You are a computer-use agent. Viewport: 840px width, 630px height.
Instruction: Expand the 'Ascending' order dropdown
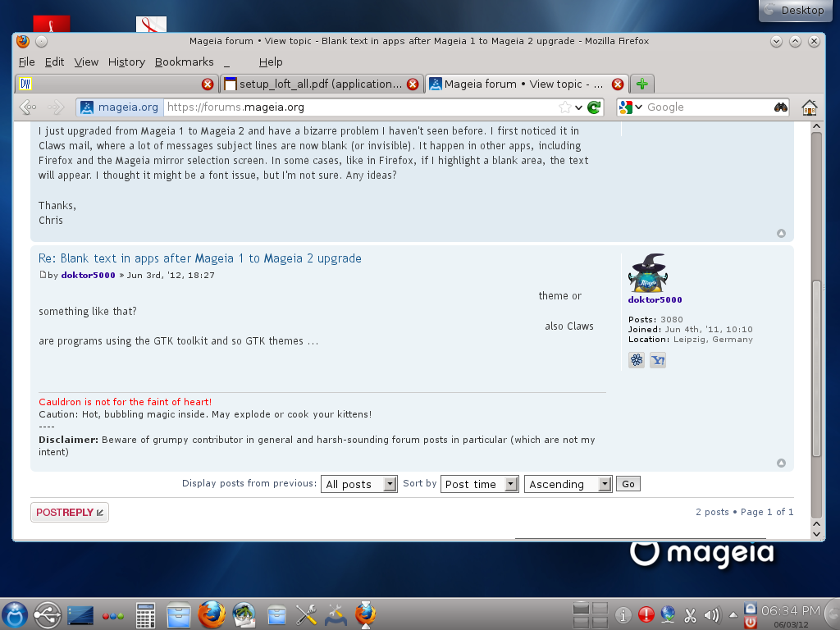point(568,484)
